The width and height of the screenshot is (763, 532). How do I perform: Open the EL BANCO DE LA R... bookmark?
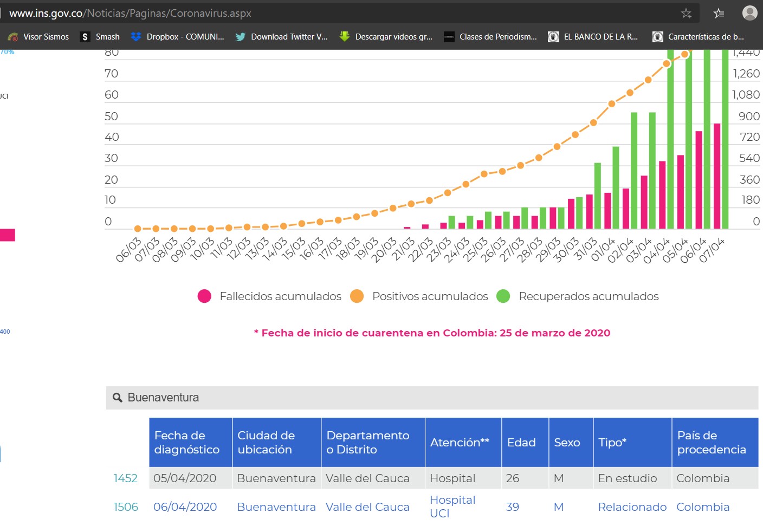pos(593,36)
